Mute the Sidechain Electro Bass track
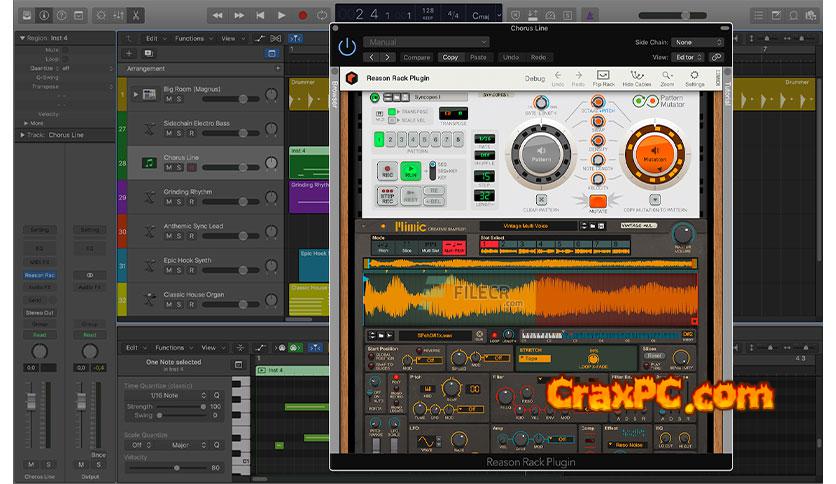Viewport: 836px width, 484px height. point(169,135)
